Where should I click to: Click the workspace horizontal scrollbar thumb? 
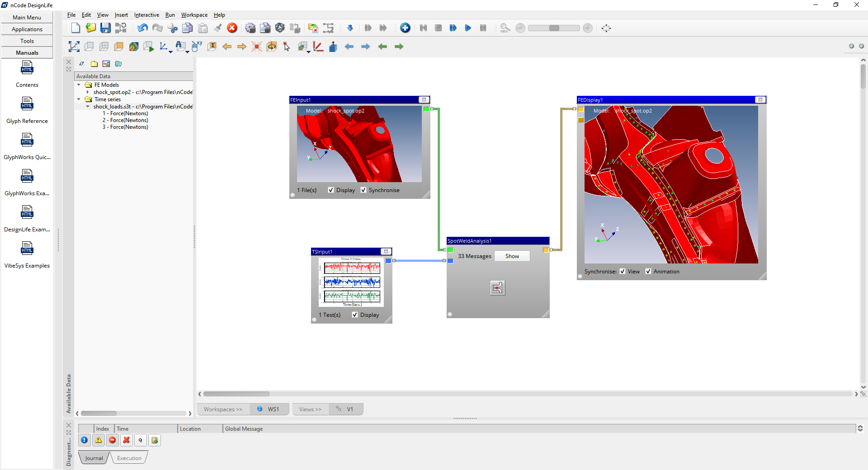(236, 394)
